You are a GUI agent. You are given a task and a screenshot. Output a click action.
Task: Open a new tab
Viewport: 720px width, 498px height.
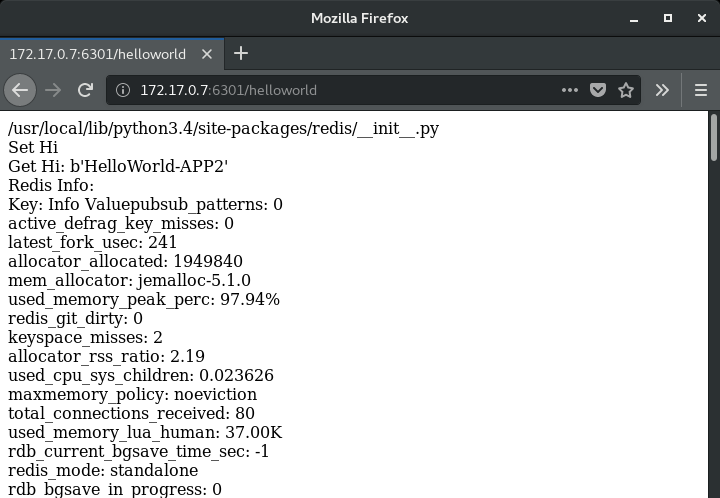pyautogui.click(x=240, y=53)
